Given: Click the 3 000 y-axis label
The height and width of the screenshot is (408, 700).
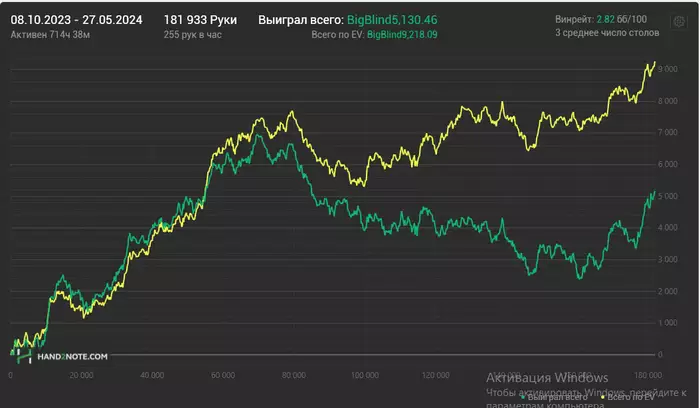Looking at the screenshot, I should 667,260.
